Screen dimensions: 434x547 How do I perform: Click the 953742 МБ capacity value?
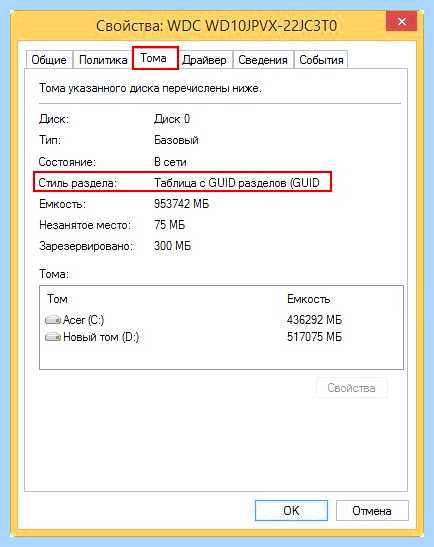point(181,203)
